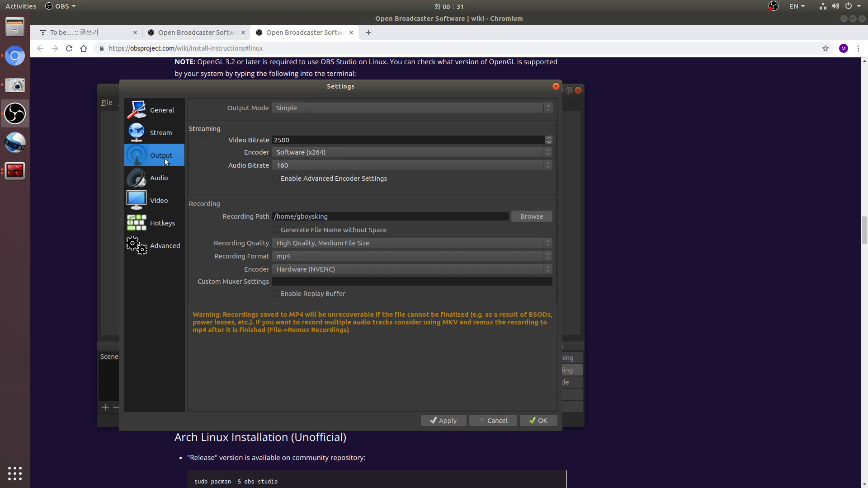Open the power system menu
The width and height of the screenshot is (868, 488).
point(853,6)
